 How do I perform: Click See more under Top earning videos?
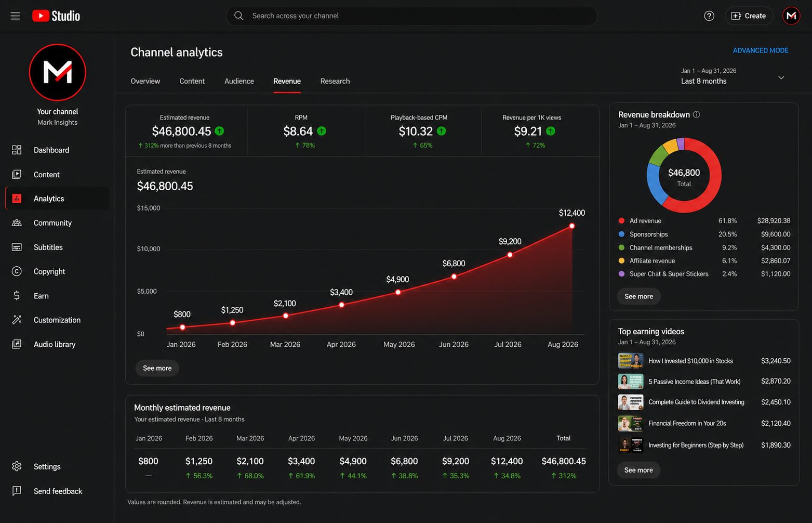click(638, 470)
